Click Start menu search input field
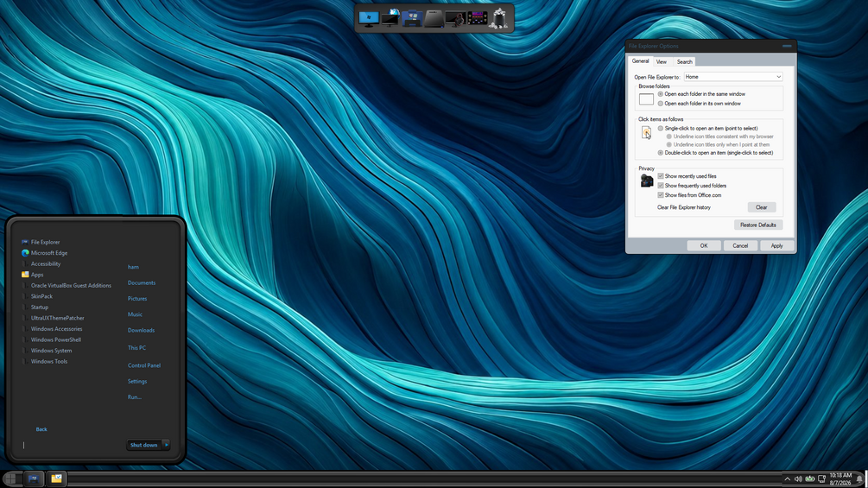The image size is (868, 488). tap(69, 445)
